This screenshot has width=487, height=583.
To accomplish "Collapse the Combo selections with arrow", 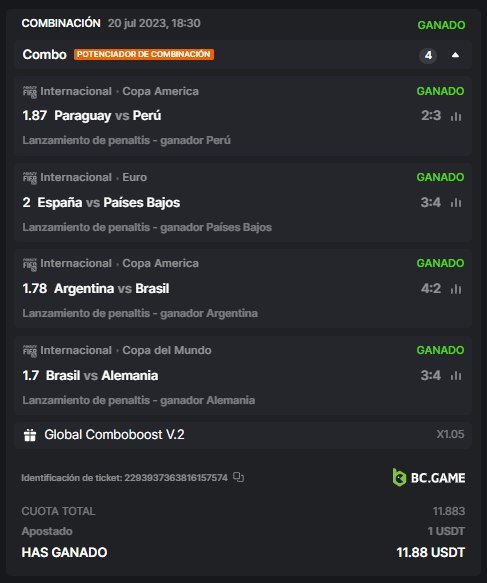I will (x=455, y=55).
